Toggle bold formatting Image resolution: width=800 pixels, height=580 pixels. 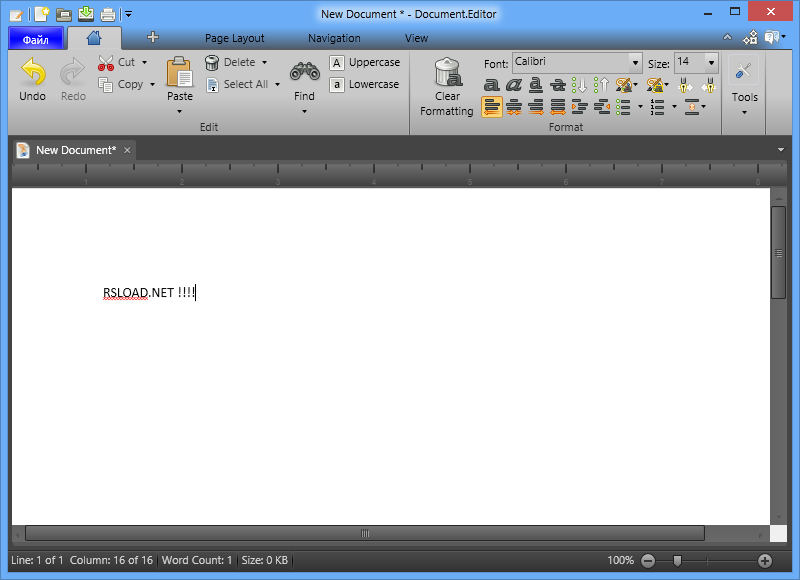click(491, 85)
